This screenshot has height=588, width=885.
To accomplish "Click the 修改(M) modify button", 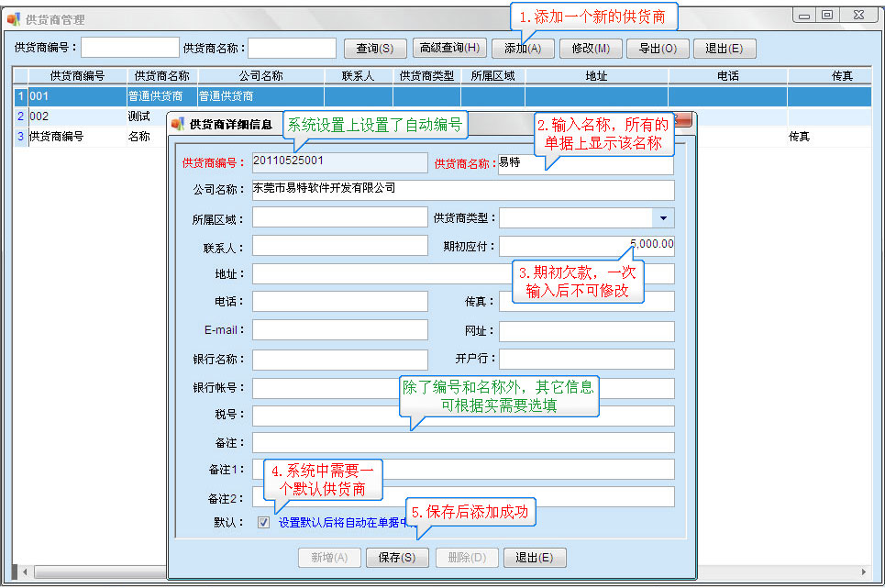I will click(590, 49).
